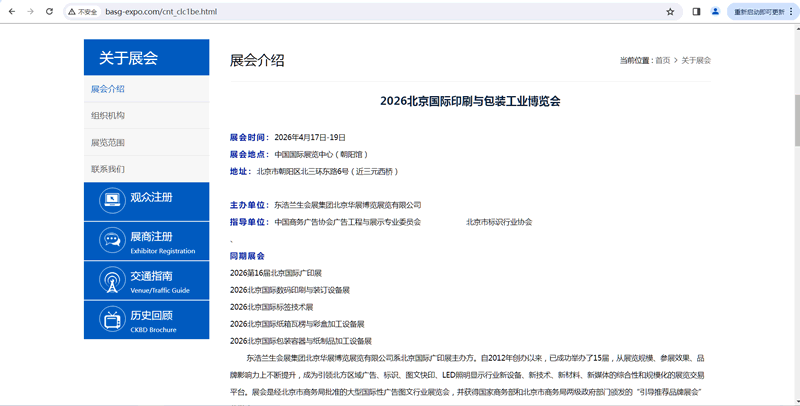Open 展览范围 from the sidebar
The image size is (800, 406).
coord(108,143)
